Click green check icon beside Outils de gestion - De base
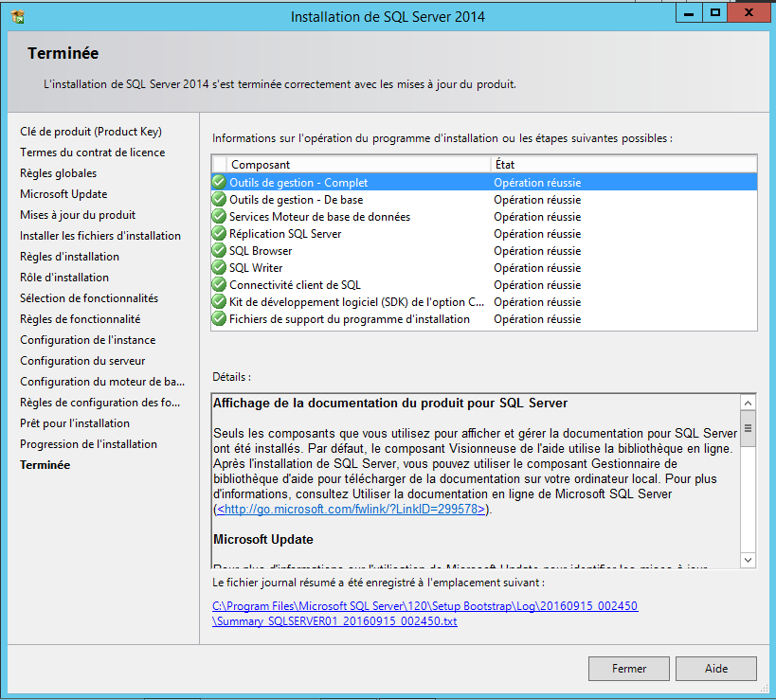This screenshot has height=700, width=776. pyautogui.click(x=219, y=199)
